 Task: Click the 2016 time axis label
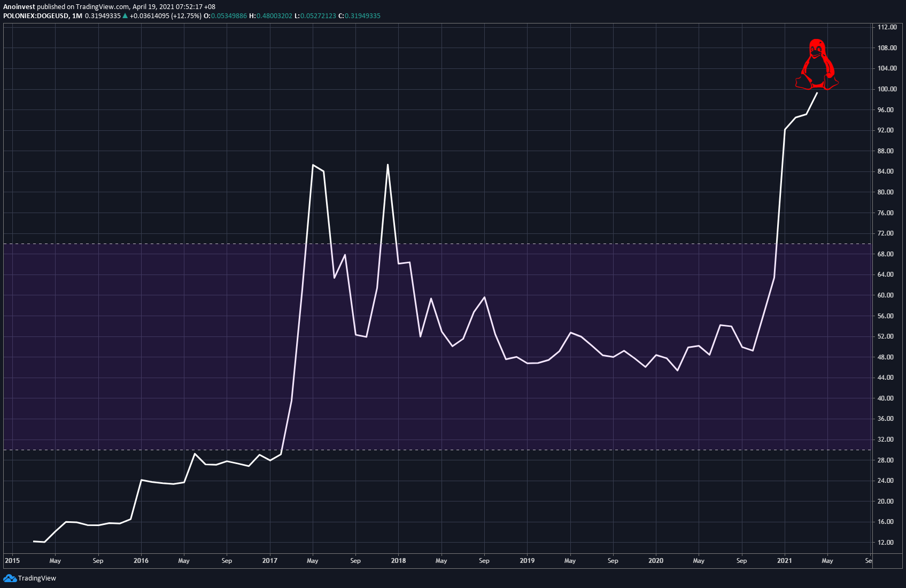(x=141, y=561)
